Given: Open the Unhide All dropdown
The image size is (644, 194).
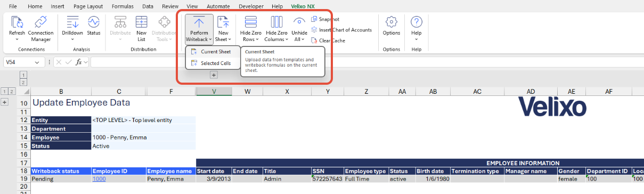Looking at the screenshot, I should 299,36.
